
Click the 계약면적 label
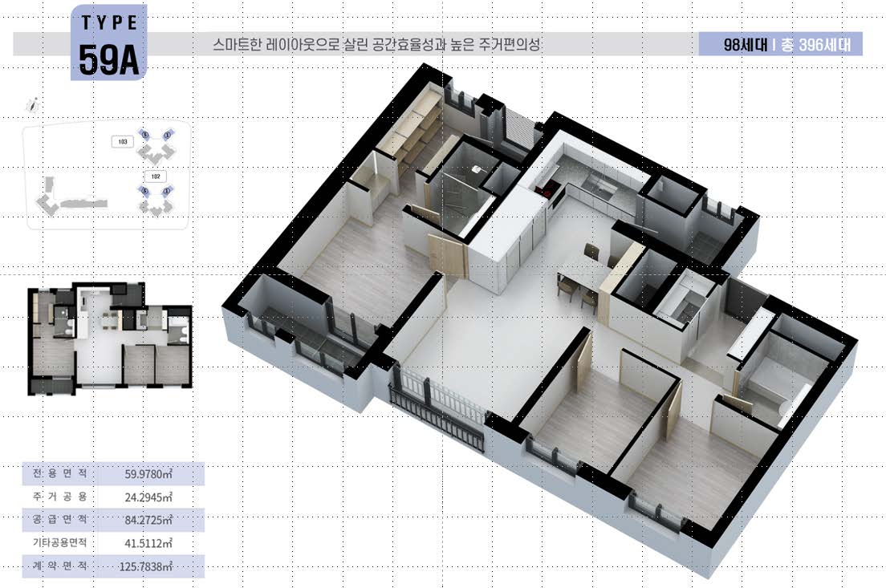(x=60, y=566)
